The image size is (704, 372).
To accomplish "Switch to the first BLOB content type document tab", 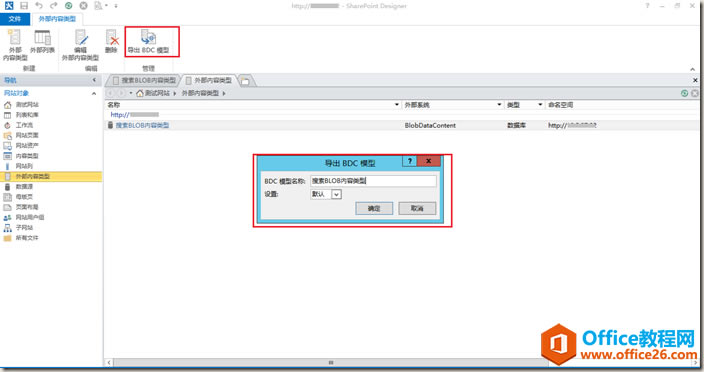I will click(145, 80).
